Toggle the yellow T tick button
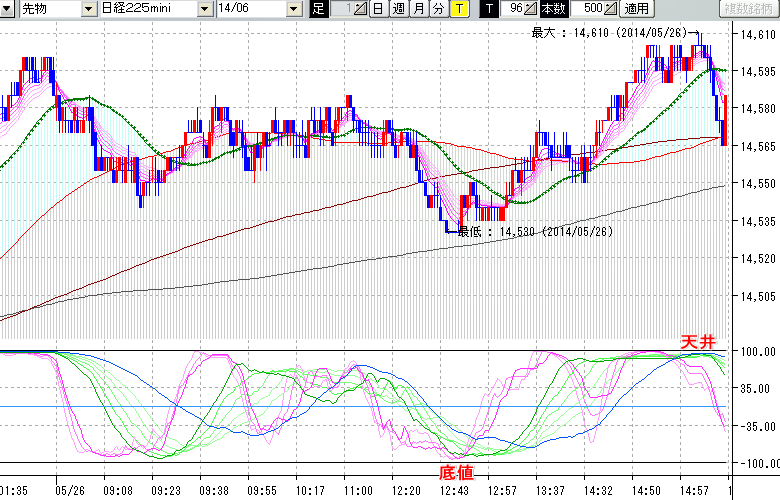 point(458,9)
